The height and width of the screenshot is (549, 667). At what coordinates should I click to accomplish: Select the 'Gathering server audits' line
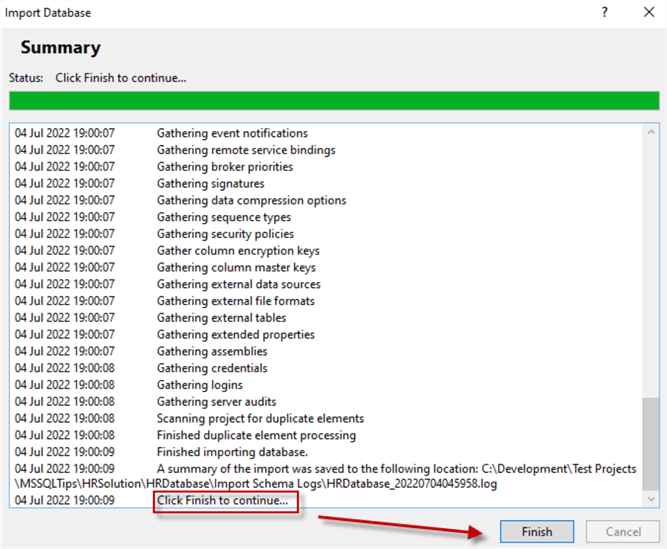pos(217,402)
